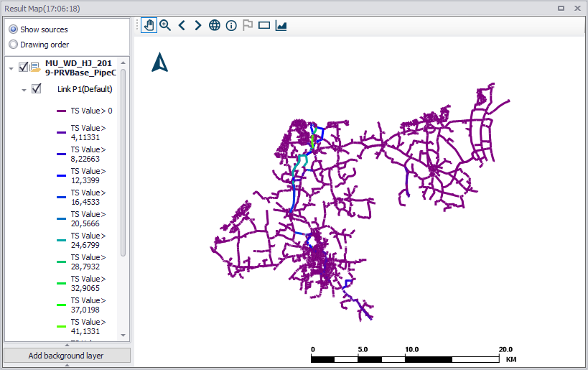Viewport: 588px width, 370px height.
Task: Go to previous map extent
Action: point(182,26)
